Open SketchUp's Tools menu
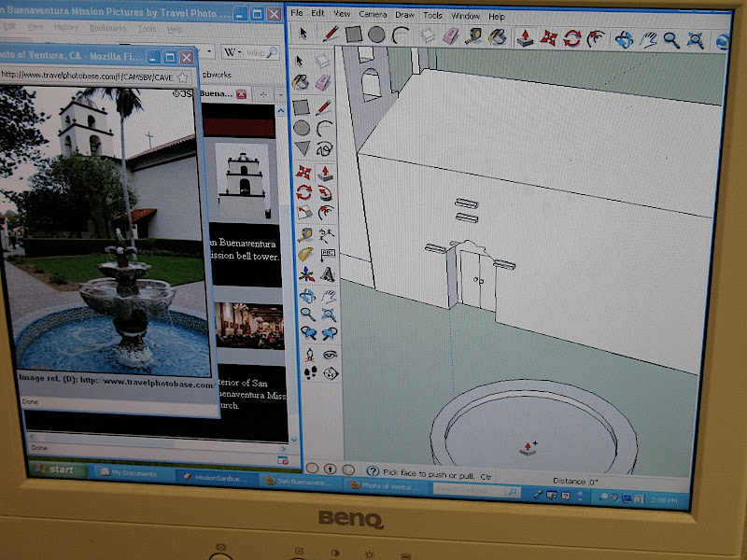 point(432,15)
